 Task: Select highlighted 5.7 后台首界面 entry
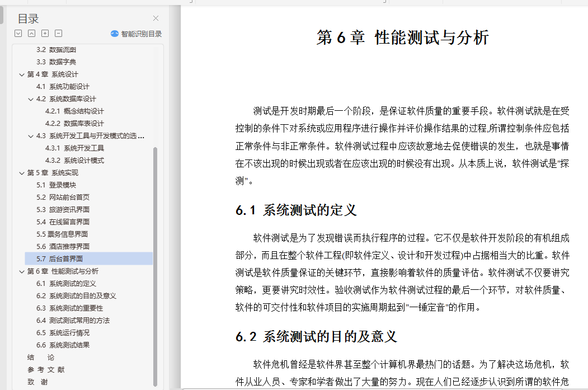[x=89, y=259]
